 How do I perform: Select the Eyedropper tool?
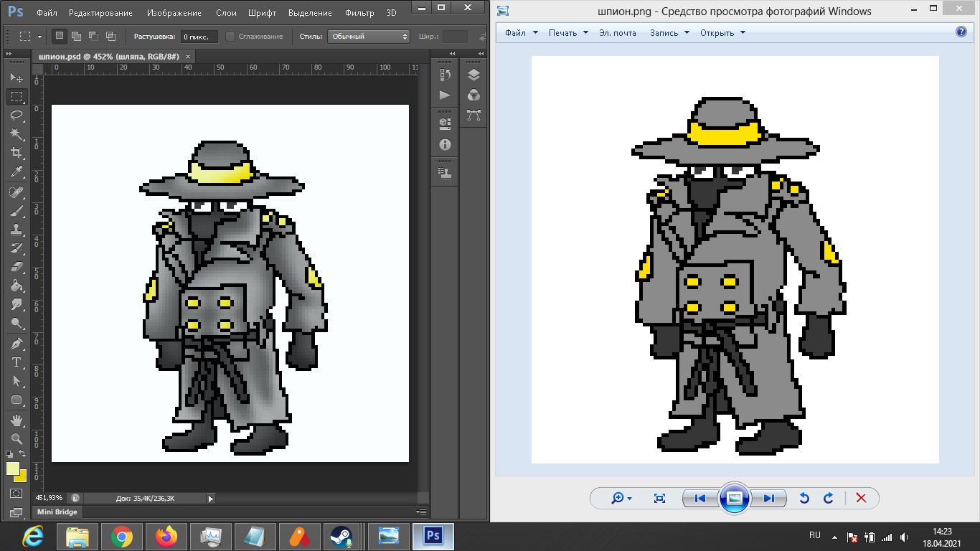[x=17, y=172]
